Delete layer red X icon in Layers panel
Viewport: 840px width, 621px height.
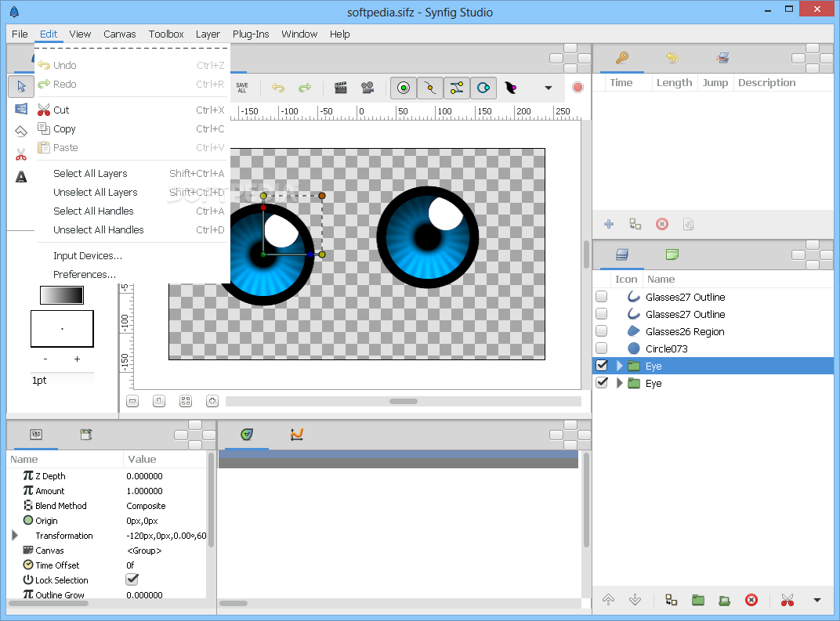(x=751, y=600)
